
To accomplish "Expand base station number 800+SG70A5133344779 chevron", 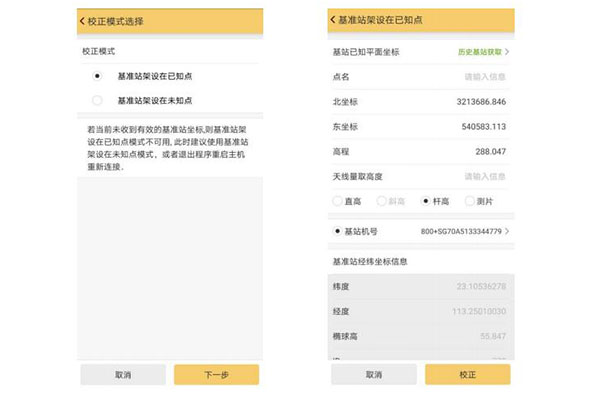I will coord(507,231).
